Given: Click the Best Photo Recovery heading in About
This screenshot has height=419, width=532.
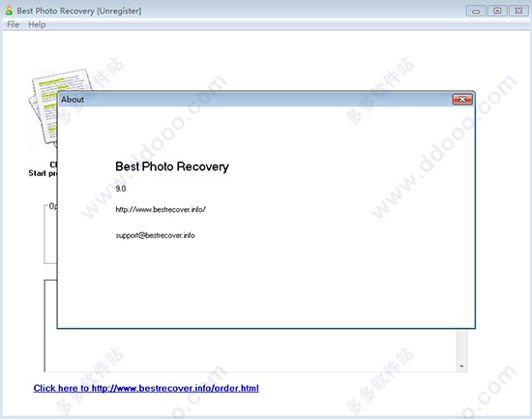Looking at the screenshot, I should pyautogui.click(x=172, y=166).
